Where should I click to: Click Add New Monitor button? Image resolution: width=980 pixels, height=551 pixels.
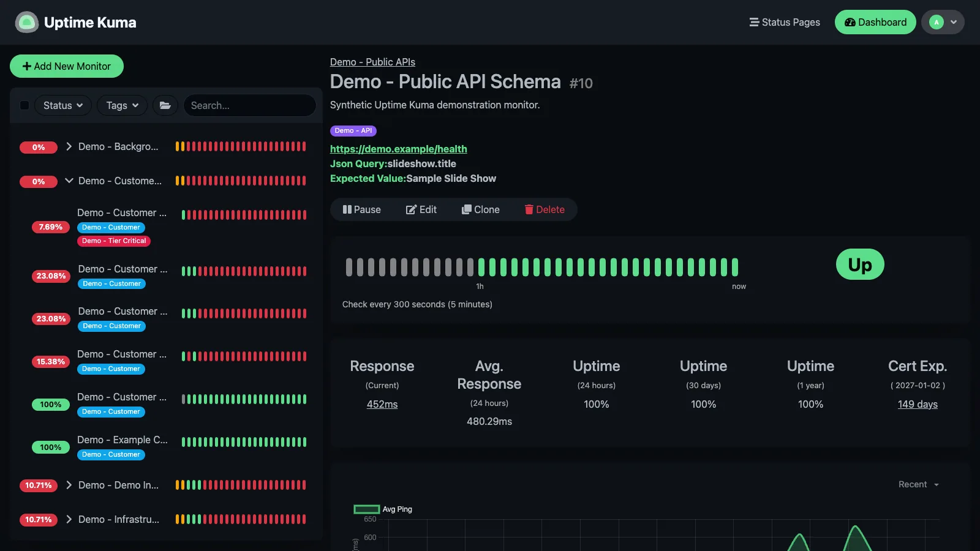pos(67,66)
